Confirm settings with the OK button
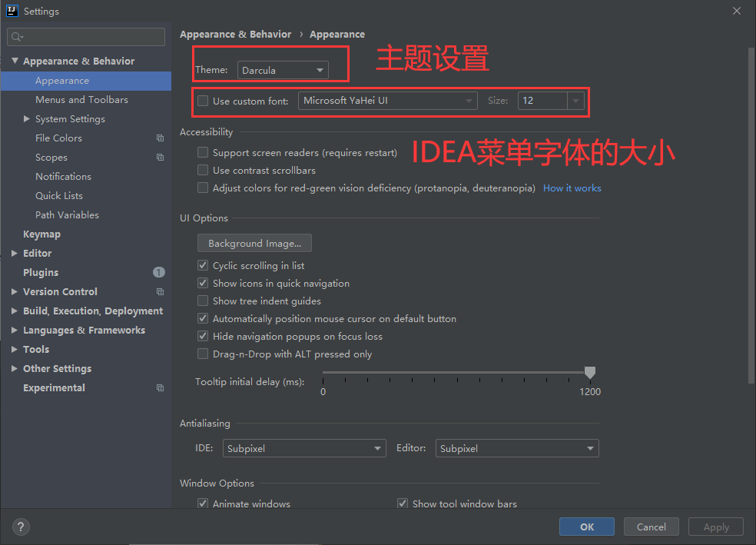 click(x=587, y=527)
